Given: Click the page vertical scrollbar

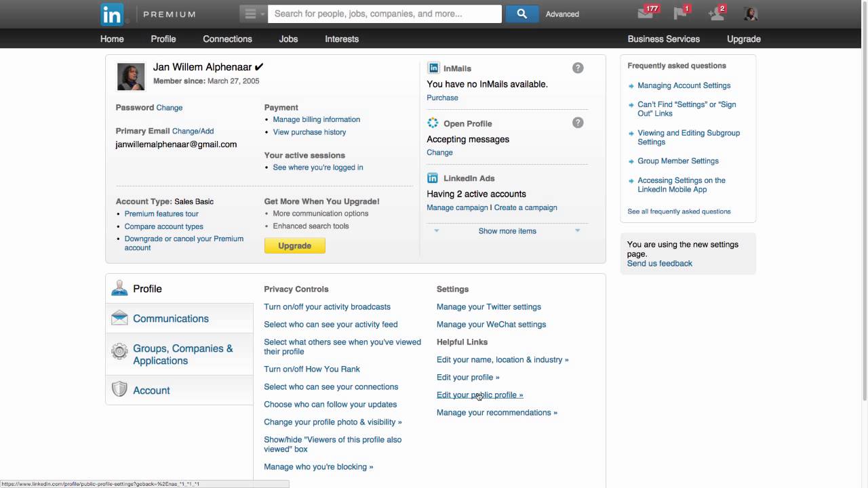Looking at the screenshot, I should [x=864, y=203].
